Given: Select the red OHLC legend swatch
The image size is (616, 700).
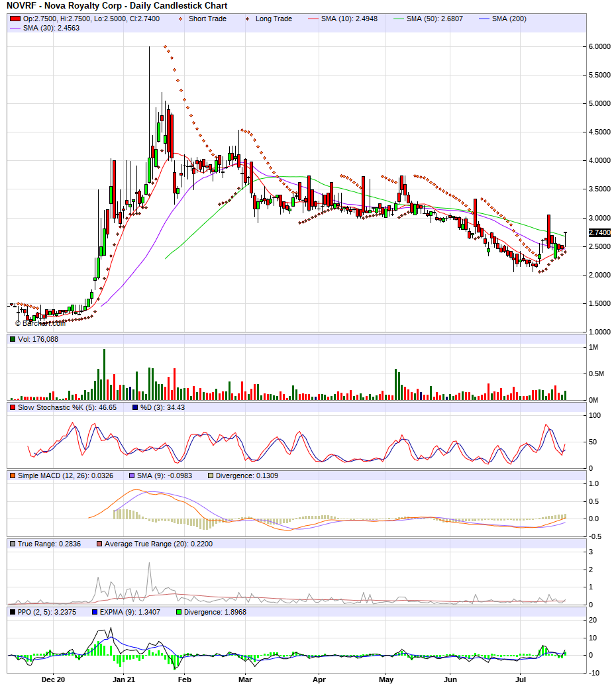Looking at the screenshot, I should pyautogui.click(x=15, y=19).
